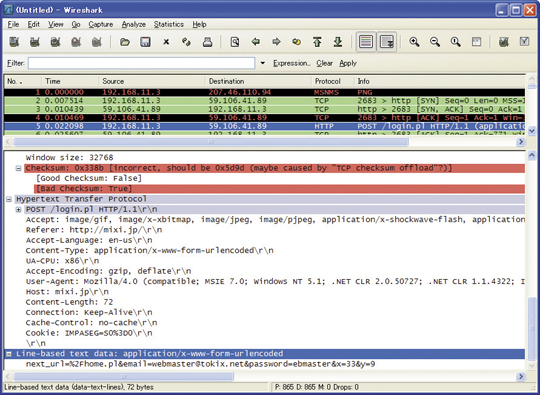Open the View menu
The height and width of the screenshot is (395, 540).
point(55,24)
